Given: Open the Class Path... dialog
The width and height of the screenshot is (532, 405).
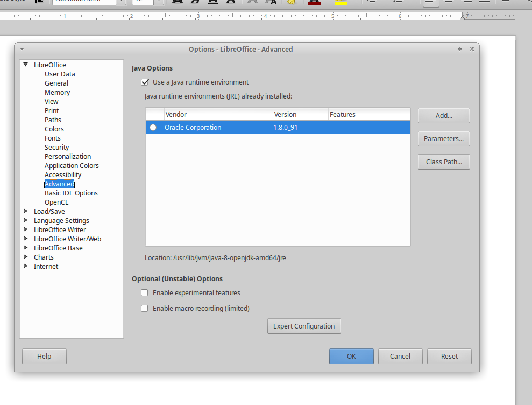Looking at the screenshot, I should coord(444,162).
